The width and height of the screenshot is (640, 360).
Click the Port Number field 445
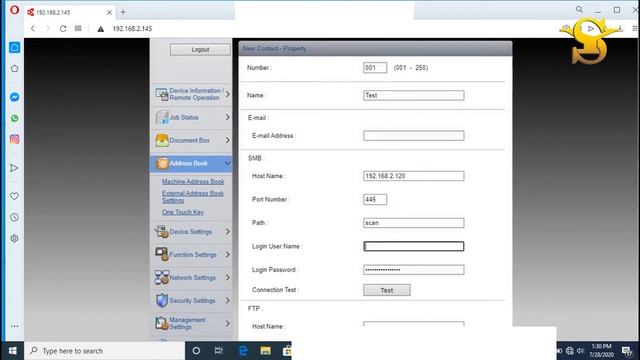point(375,199)
